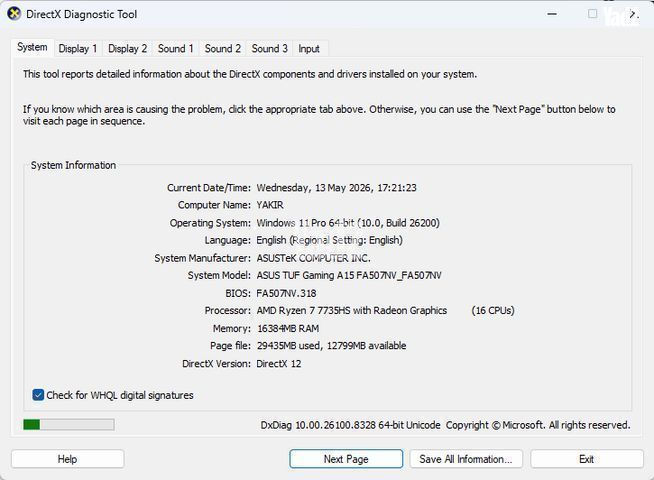Go to the Sound 3 tab
Image resolution: width=654 pixels, height=480 pixels.
[x=269, y=49]
